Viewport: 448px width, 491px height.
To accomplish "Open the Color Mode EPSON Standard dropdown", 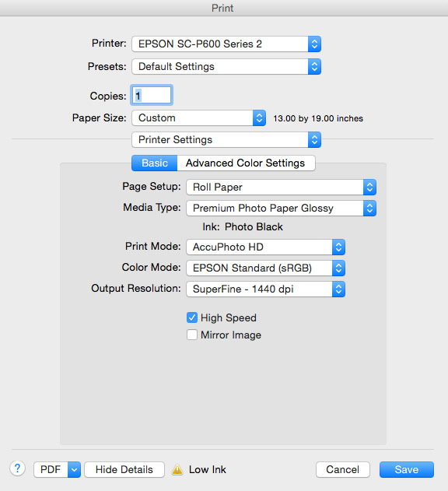I will [x=265, y=268].
